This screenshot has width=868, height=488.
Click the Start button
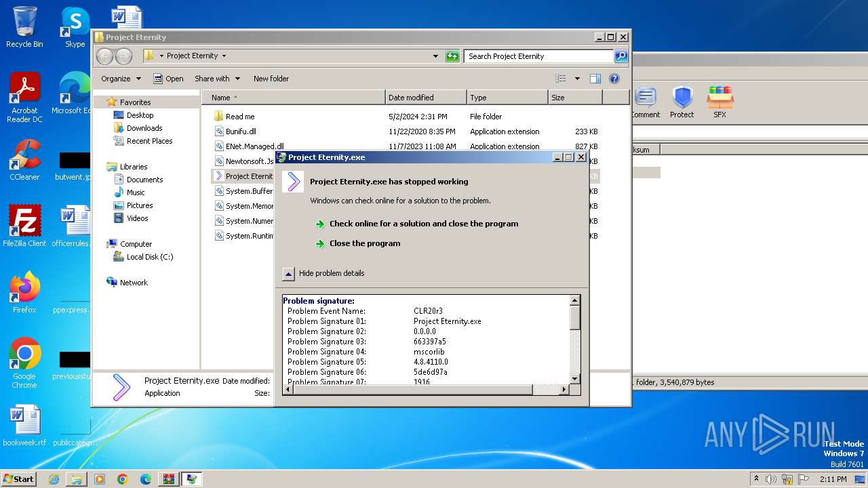[x=19, y=479]
